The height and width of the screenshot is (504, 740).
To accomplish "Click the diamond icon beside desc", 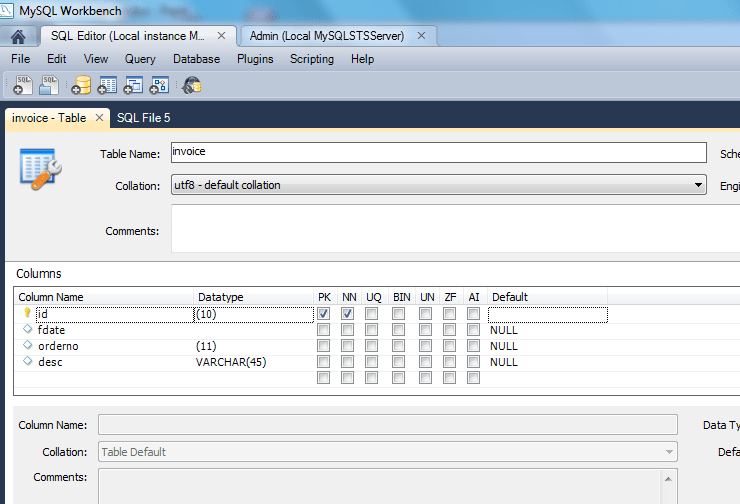I will click(x=27, y=361).
